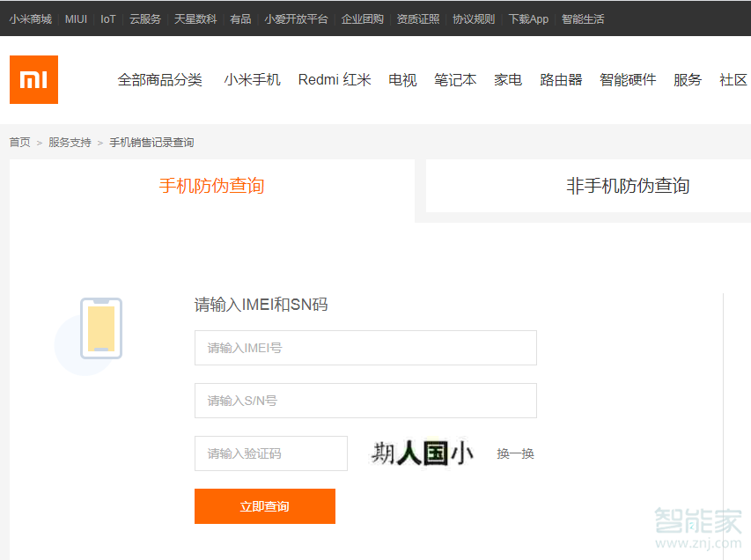Click the phone illustration icon
This screenshot has width=751, height=560.
[99, 330]
